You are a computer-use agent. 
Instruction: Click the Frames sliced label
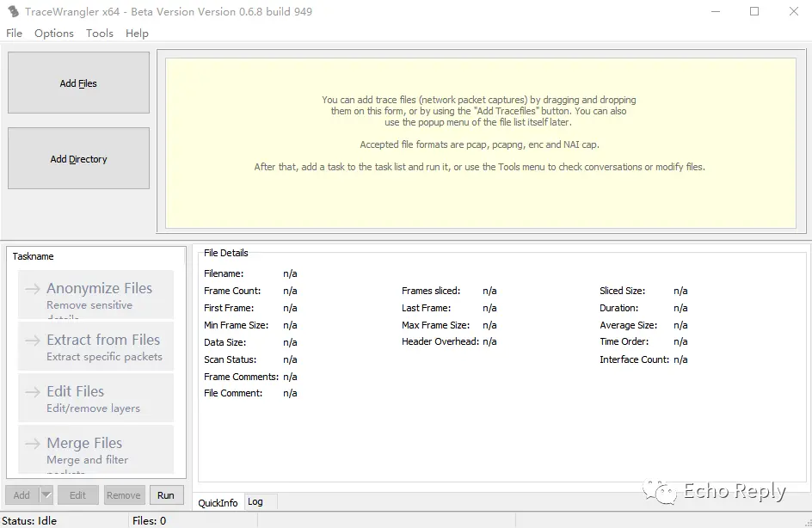tap(431, 291)
